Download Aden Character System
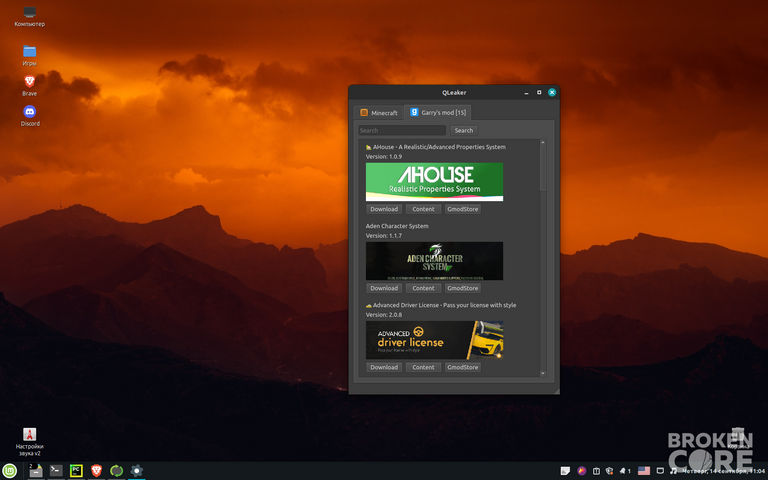Viewport: 768px width, 480px height. pyautogui.click(x=384, y=288)
